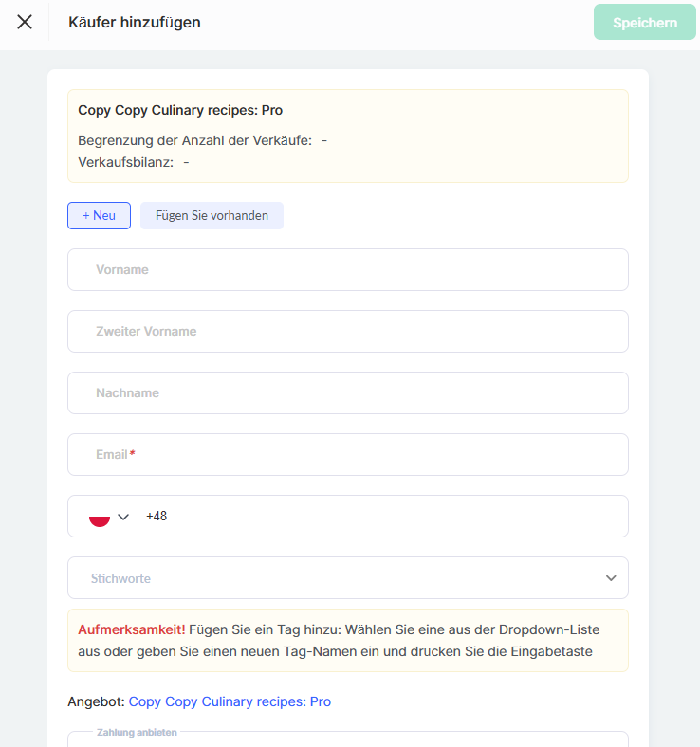Viewport: 700px width, 747px height.
Task: Click the red asterisk beside Email
Action: [x=133, y=454]
